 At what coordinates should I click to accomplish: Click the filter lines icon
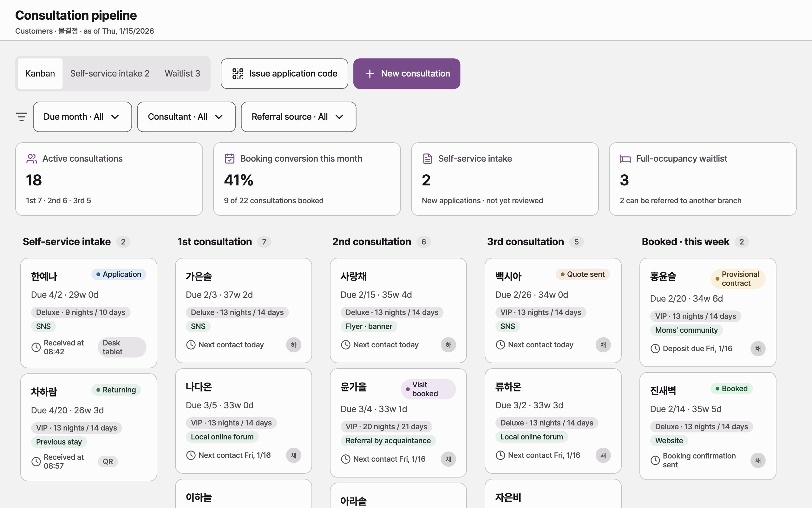click(x=22, y=117)
